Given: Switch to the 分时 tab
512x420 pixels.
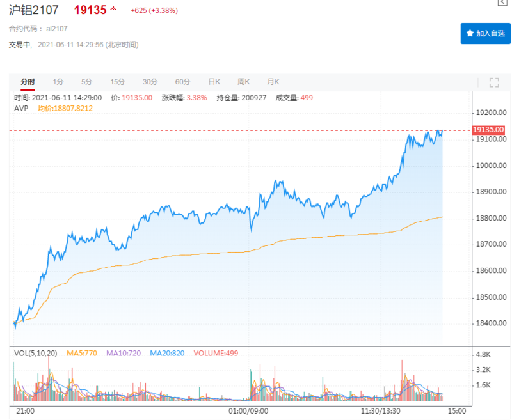Looking at the screenshot, I should 28,82.
